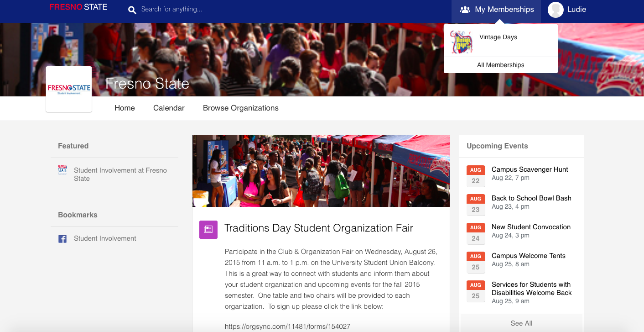Open Student Involvement at Fresno State link
Screen dimensions: 644x332
point(120,174)
